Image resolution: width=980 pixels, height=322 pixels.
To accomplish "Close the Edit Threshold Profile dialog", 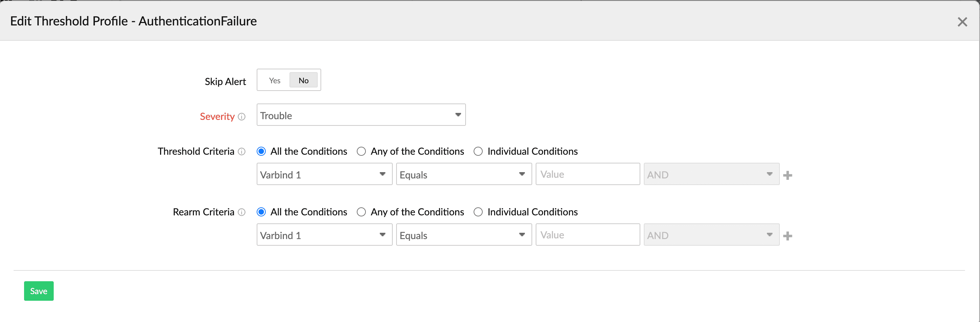I will (x=962, y=22).
